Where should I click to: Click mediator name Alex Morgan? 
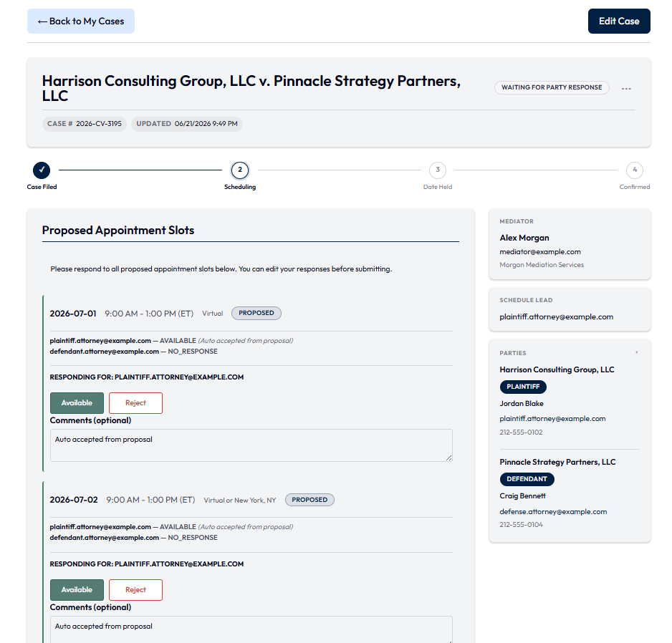tap(524, 238)
